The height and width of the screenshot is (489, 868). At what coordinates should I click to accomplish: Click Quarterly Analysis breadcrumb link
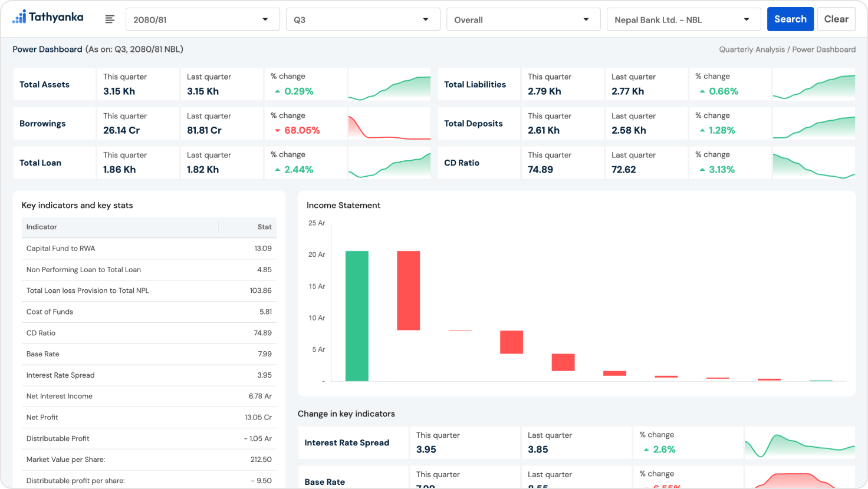pos(751,49)
